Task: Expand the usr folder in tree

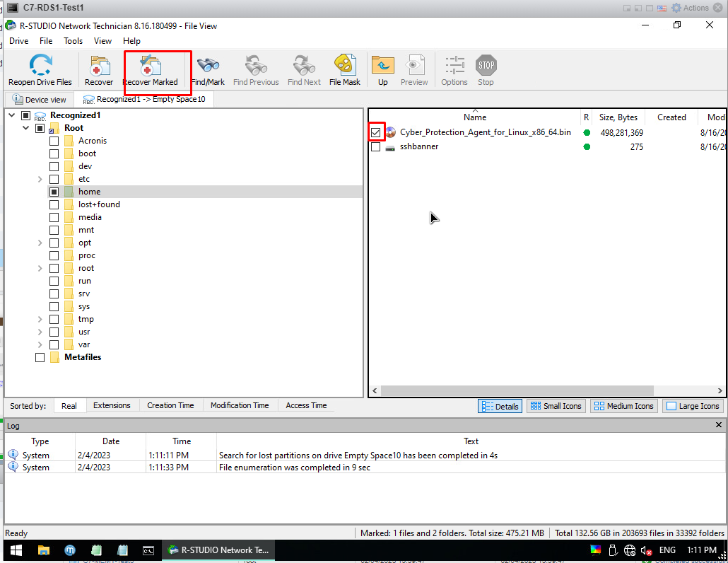Action: [x=40, y=332]
